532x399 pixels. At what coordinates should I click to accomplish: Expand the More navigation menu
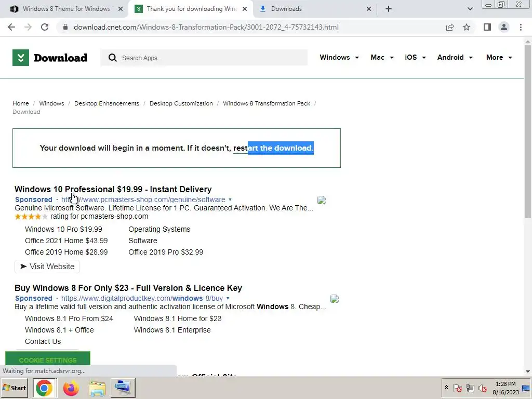499,57
